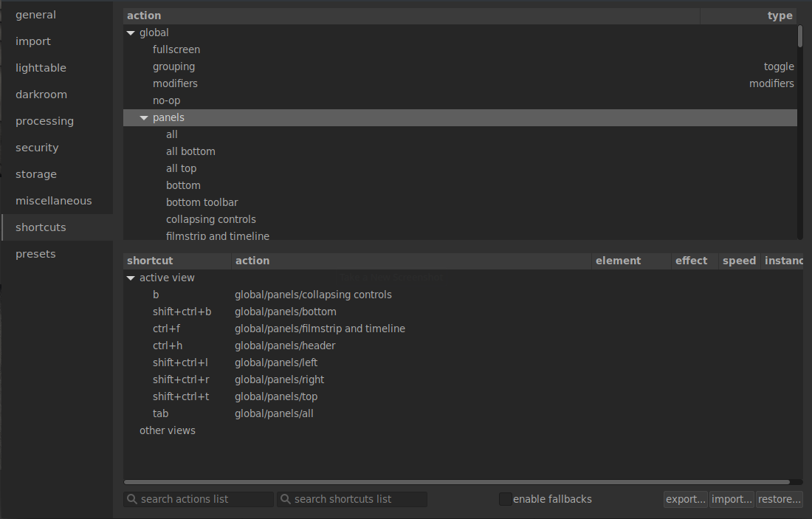The height and width of the screenshot is (519, 812).
Task: Enable the fallbacks checkbox
Action: (x=506, y=500)
